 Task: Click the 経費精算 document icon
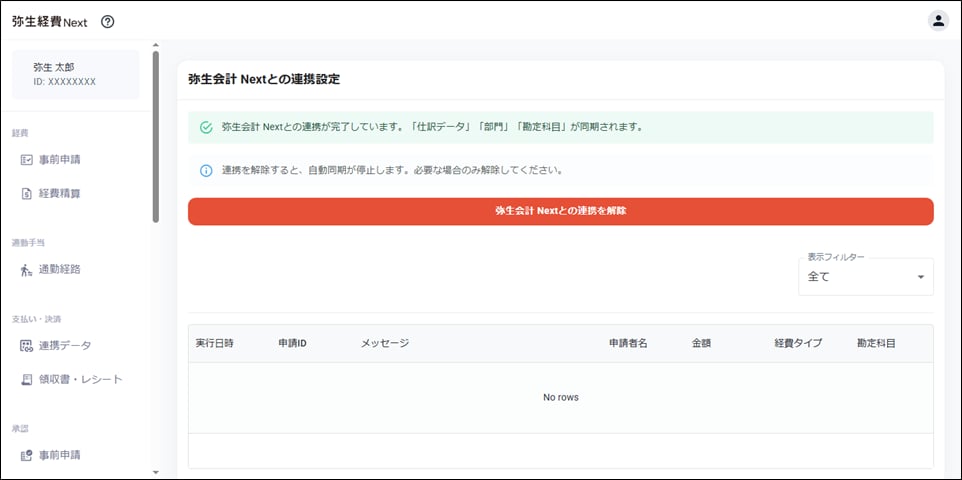point(26,193)
